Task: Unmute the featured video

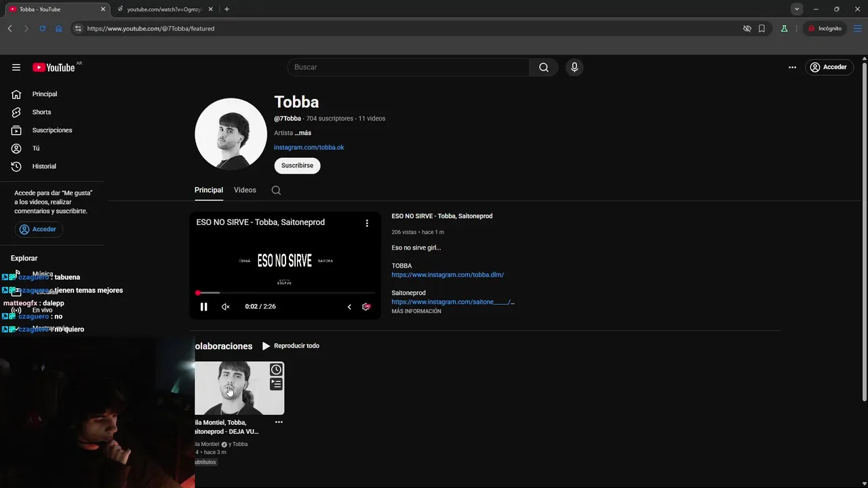Action: 226,306
